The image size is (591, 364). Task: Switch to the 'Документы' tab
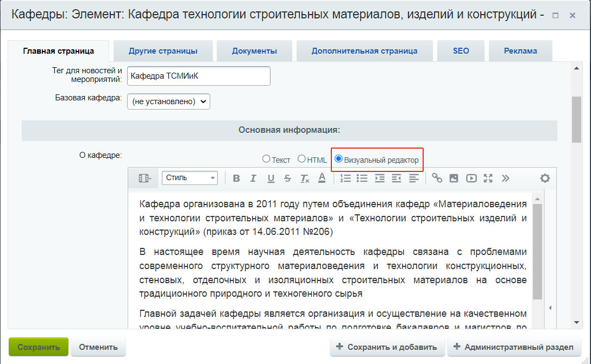(254, 51)
